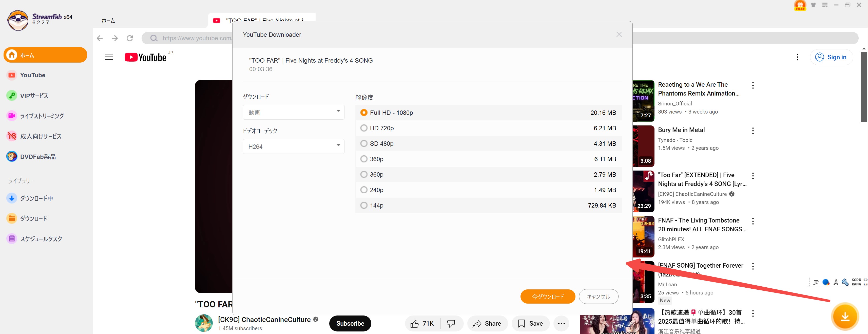The width and height of the screenshot is (868, 334).
Task: Switch to the "TOO FAR" video tab
Action: pyautogui.click(x=261, y=21)
